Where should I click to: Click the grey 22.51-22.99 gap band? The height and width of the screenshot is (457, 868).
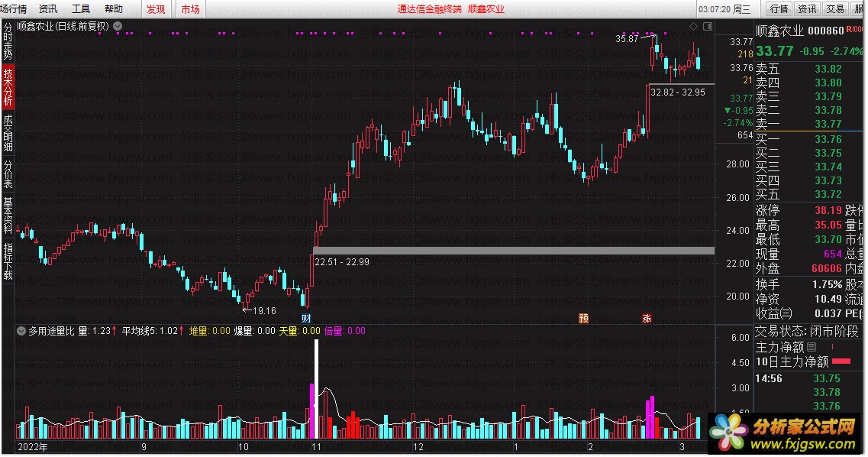coord(514,251)
